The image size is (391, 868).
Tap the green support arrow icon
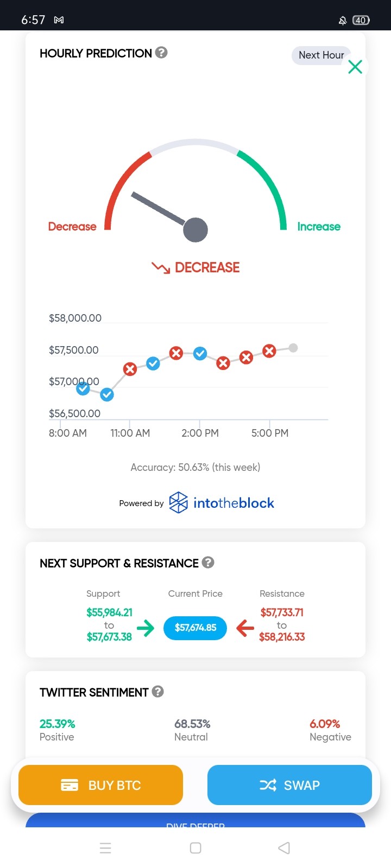pos(146,628)
